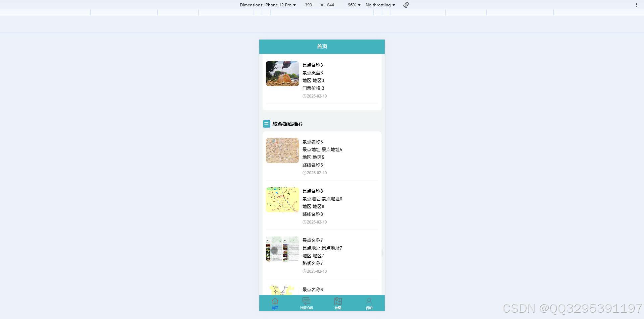Viewport: 644px width, 319px height.
Task: Click the device width field showing 390
Action: 308,5
